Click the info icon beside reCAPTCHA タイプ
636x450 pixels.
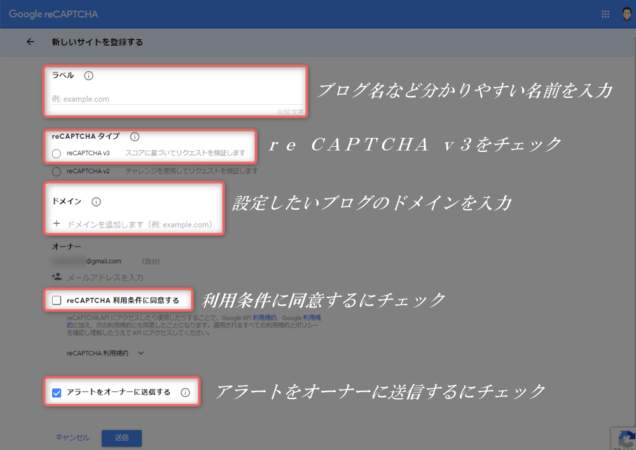[x=134, y=136]
